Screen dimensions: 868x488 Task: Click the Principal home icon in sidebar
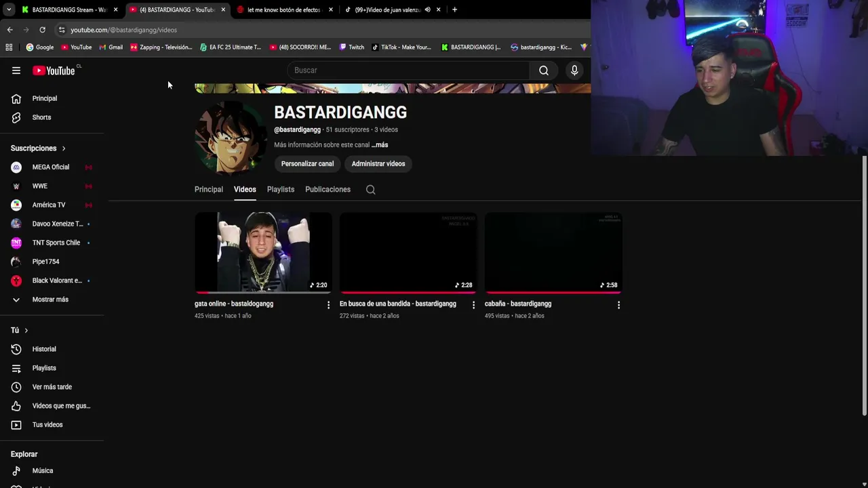click(16, 98)
